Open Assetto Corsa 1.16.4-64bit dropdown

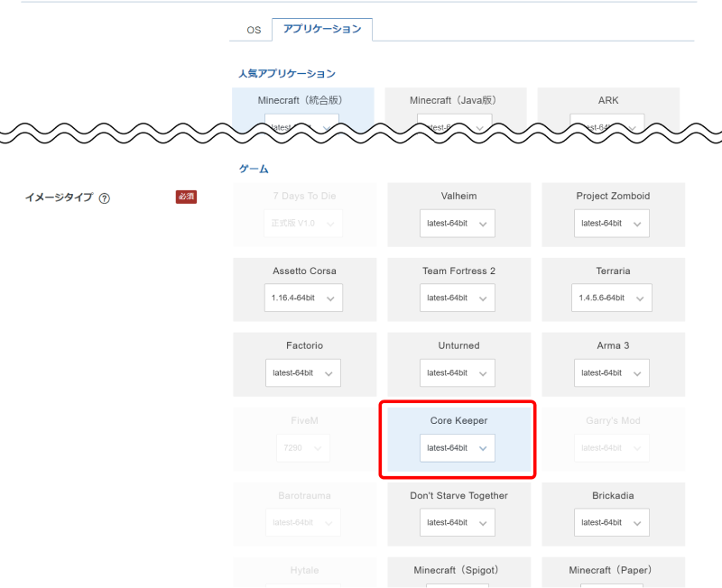pos(303,299)
